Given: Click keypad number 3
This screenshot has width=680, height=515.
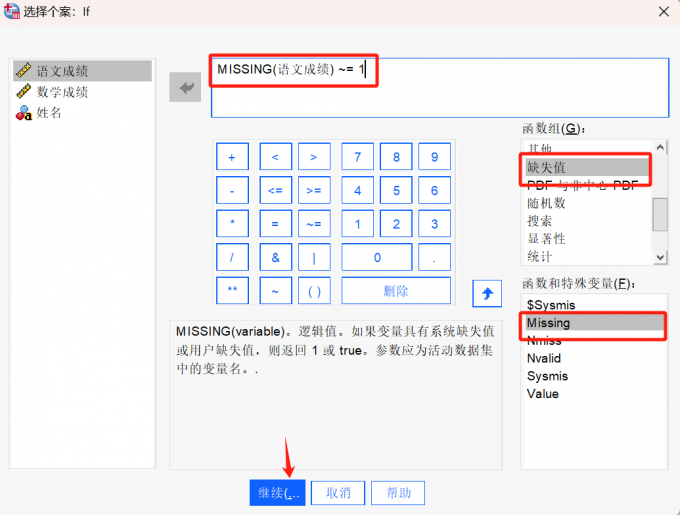Looking at the screenshot, I should [x=435, y=224].
